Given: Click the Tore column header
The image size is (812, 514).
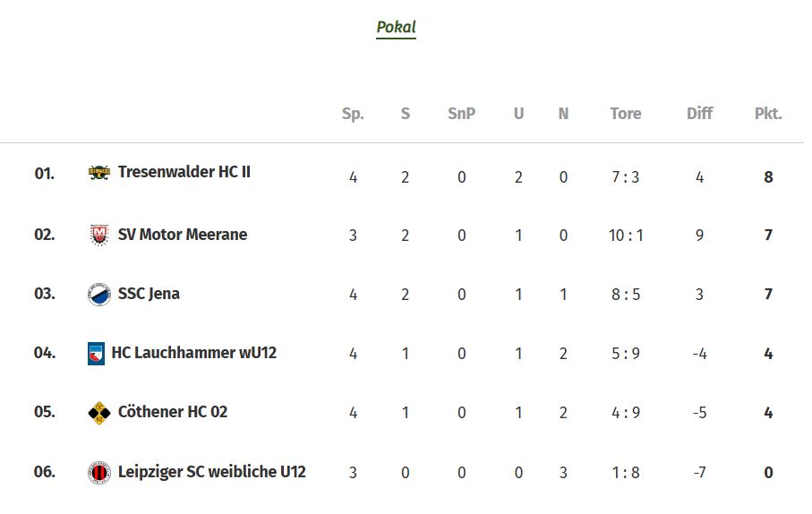Looking at the screenshot, I should (x=626, y=114).
